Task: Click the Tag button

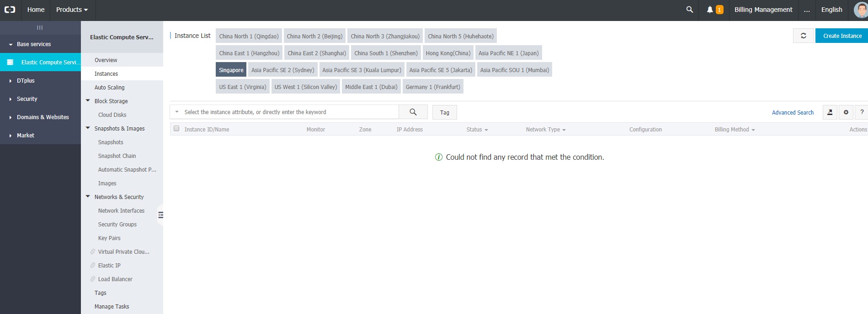Action: pyautogui.click(x=445, y=112)
